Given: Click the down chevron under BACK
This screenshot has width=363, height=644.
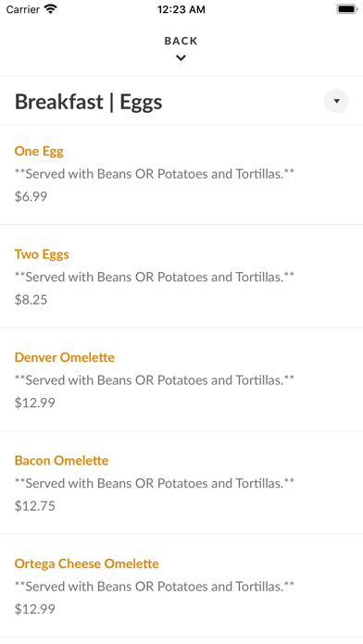Looking at the screenshot, I should click(x=181, y=58).
